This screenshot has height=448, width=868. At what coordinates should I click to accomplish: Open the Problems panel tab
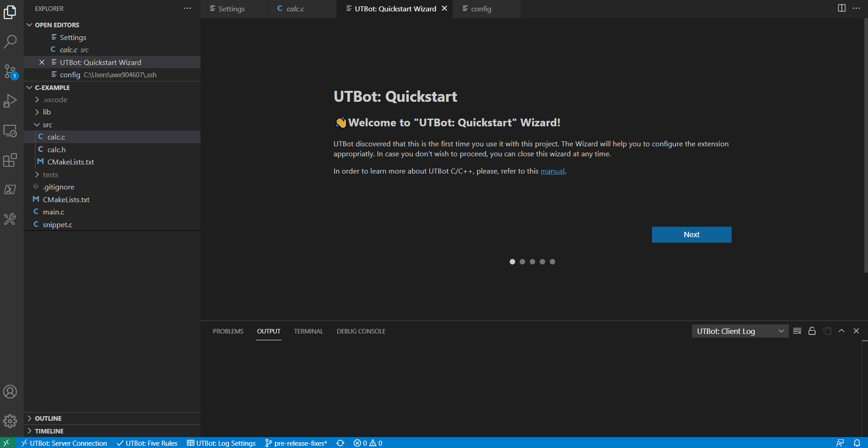click(228, 331)
